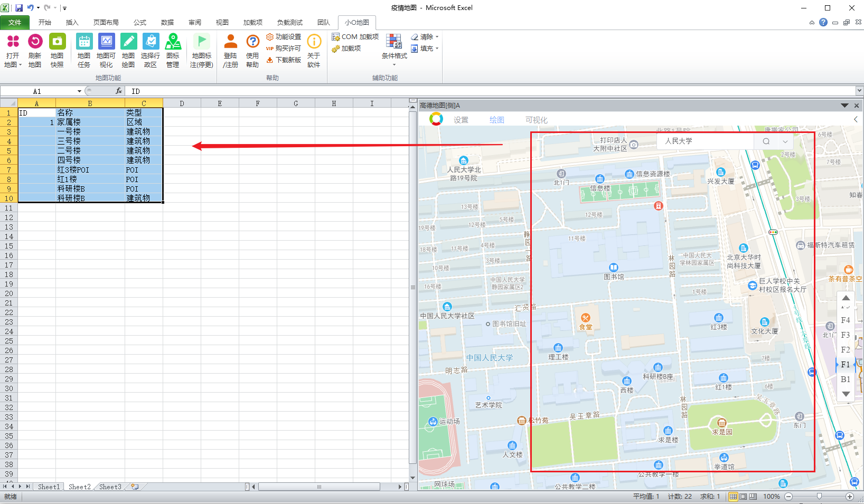Select floor F4 in the map floor selector
The image size is (864, 504).
pyautogui.click(x=846, y=320)
